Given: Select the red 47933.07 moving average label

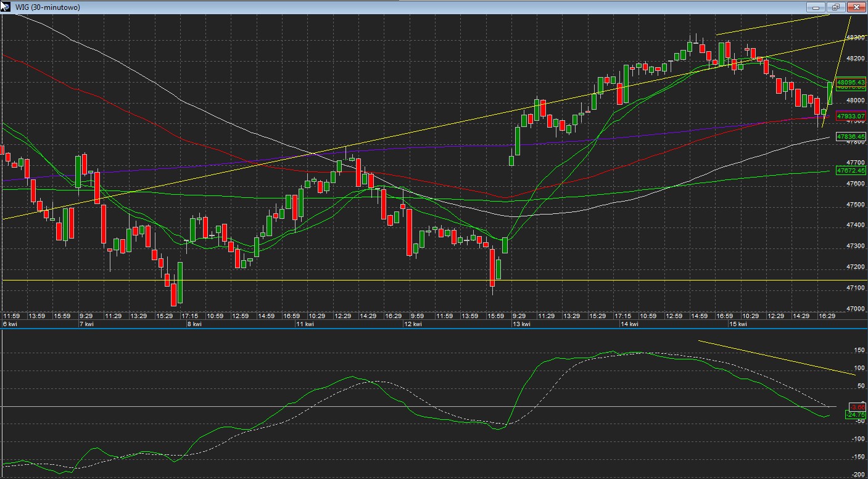Looking at the screenshot, I should click(x=851, y=115).
